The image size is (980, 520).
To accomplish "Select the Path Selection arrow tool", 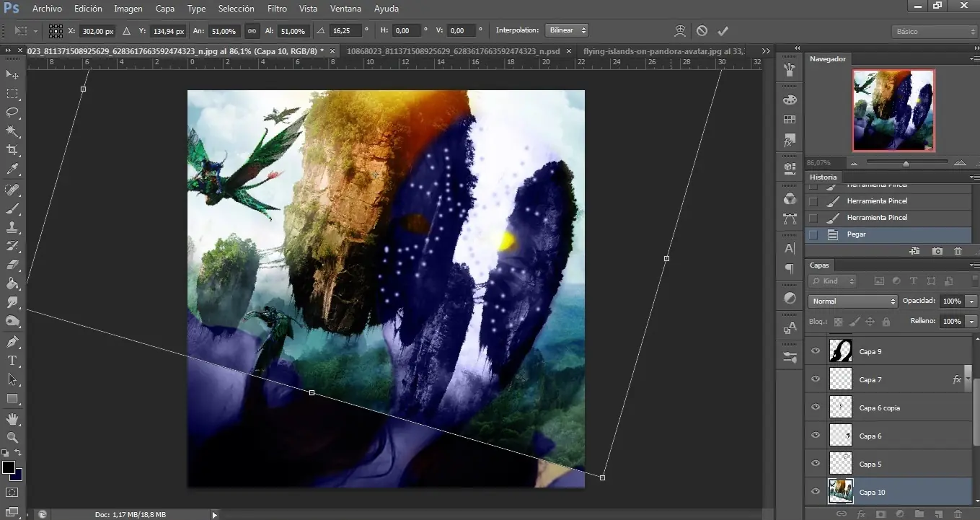I will (x=12, y=379).
